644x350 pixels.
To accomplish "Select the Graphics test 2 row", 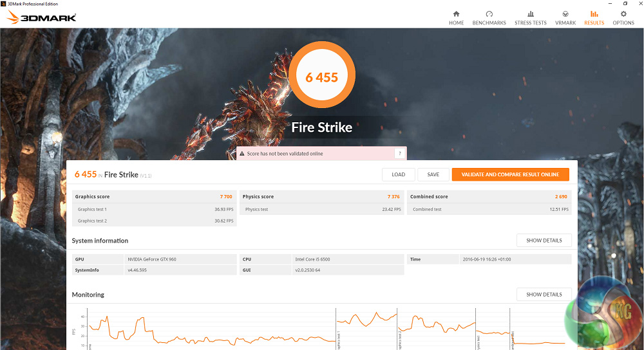I will point(154,221).
